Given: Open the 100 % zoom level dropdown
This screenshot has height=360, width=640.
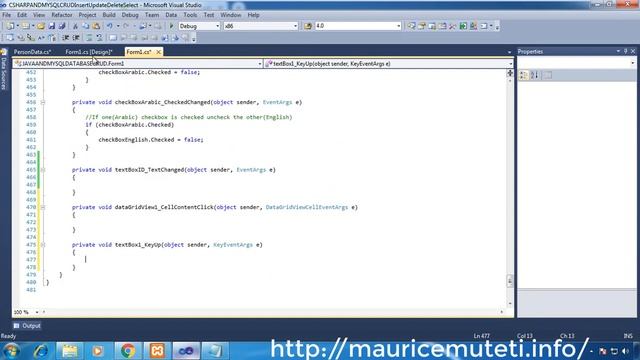Looking at the screenshot, I should 37,312.
